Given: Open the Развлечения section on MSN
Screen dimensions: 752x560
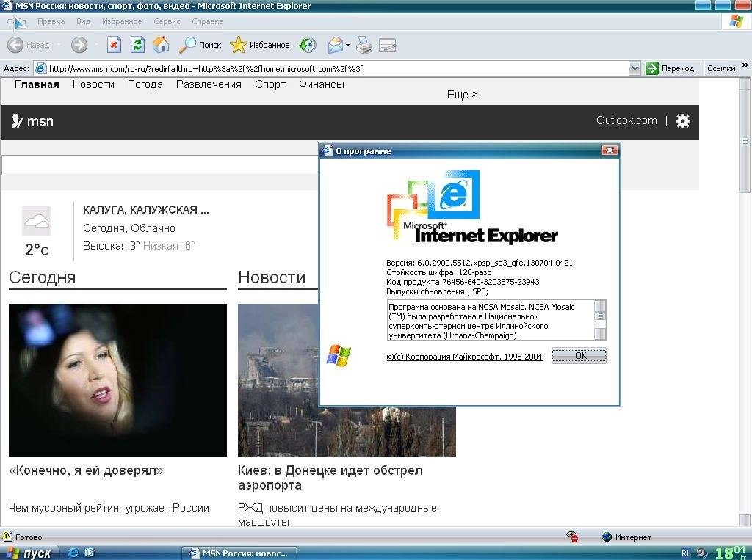Looking at the screenshot, I should [209, 84].
